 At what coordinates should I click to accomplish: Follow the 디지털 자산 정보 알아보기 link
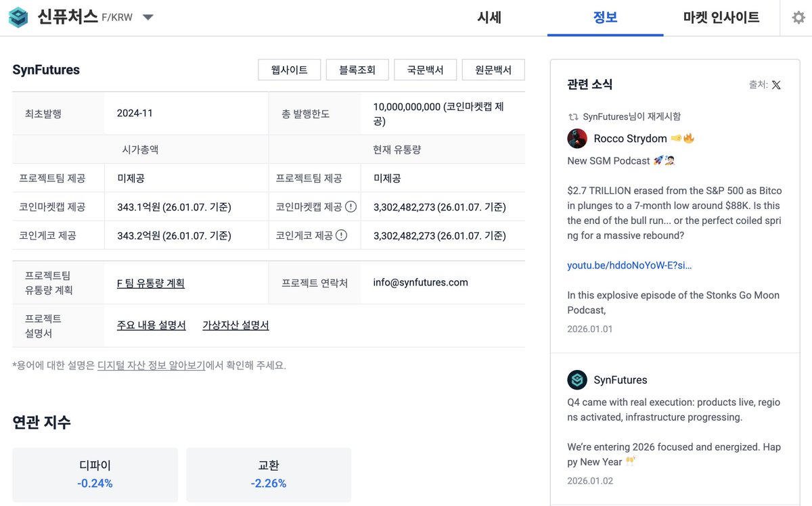click(152, 365)
